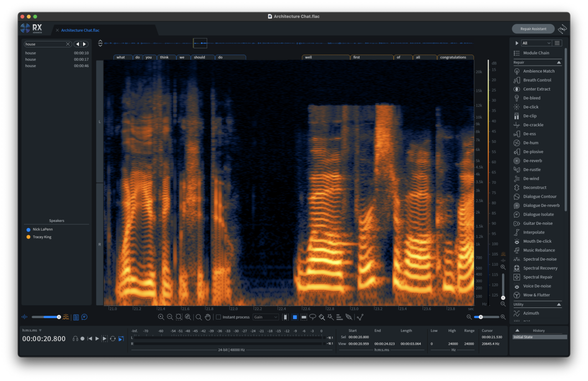Select the Magic Wand tool

pos(330,317)
